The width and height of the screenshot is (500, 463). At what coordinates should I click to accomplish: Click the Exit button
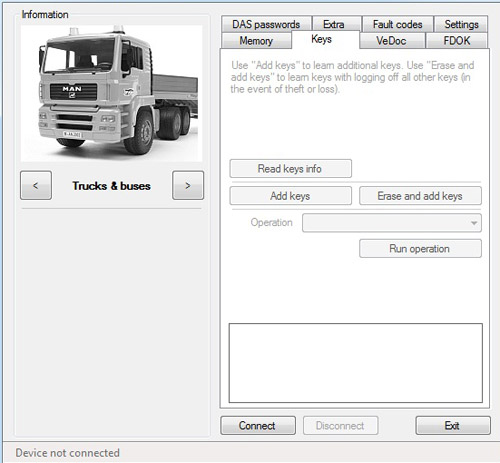coord(453,425)
